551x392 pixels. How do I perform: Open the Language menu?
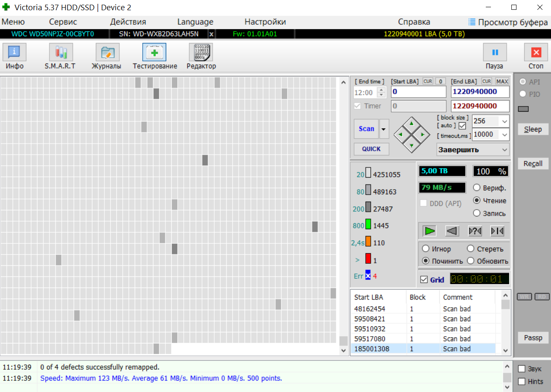point(195,22)
